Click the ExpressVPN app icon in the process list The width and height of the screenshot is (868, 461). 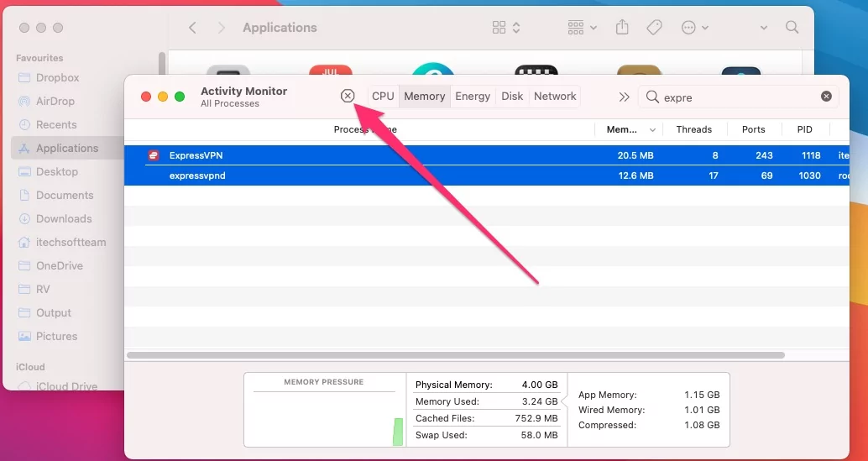click(x=154, y=155)
